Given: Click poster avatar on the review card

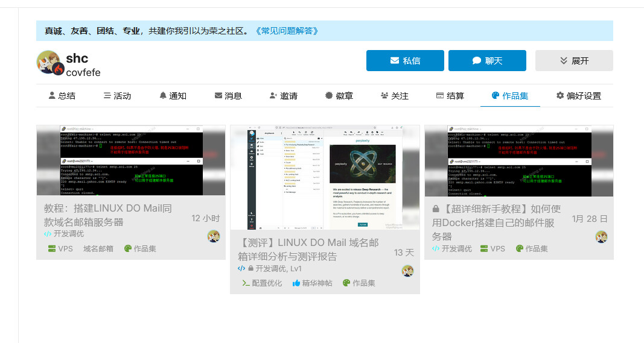Looking at the screenshot, I should coord(407,271).
